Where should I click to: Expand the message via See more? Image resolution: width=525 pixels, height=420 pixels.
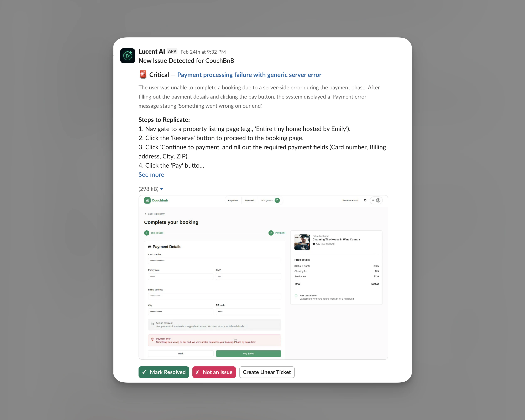(151, 175)
